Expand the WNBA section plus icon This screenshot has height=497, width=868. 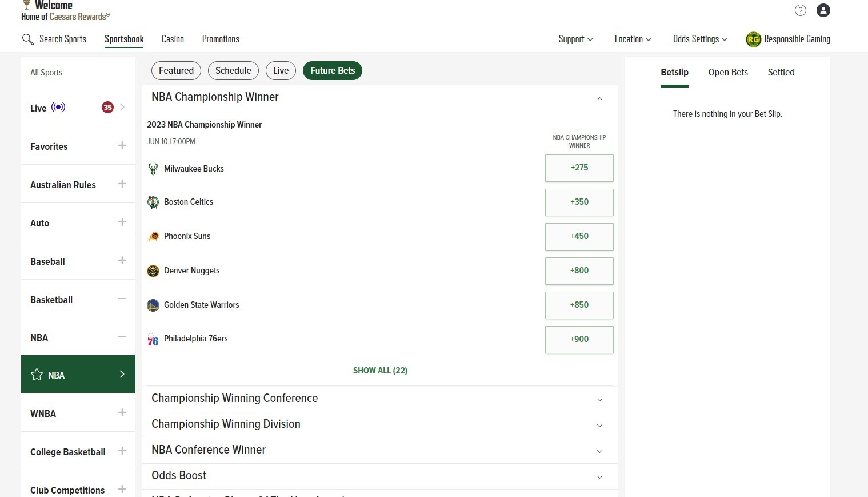122,413
